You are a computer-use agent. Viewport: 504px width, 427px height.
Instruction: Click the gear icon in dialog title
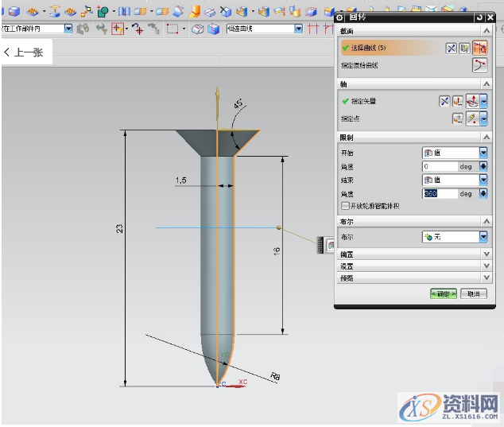(x=340, y=17)
